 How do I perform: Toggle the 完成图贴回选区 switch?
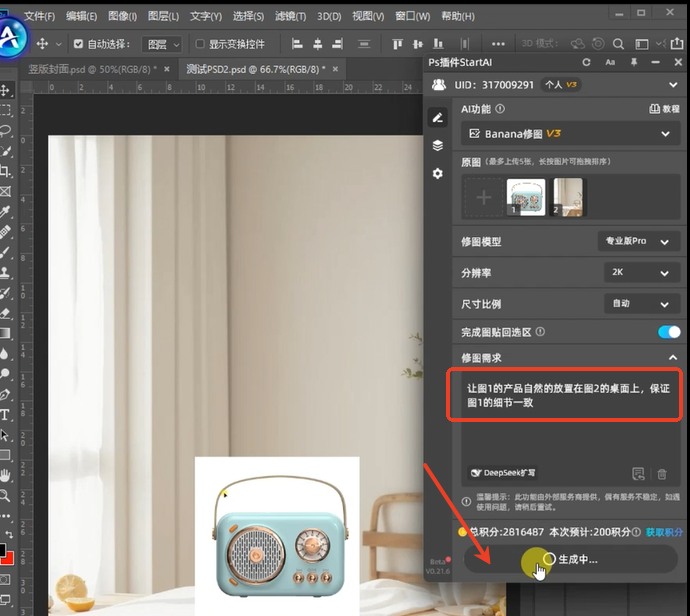click(669, 332)
